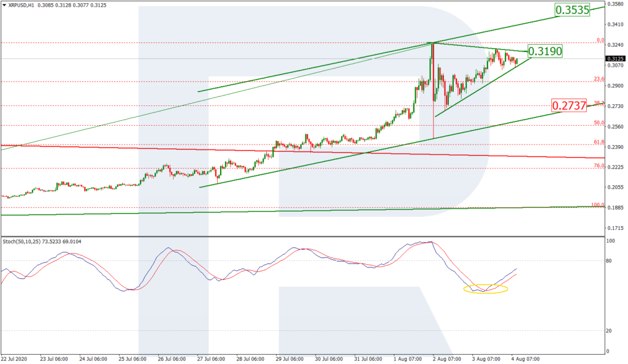Select the 61.8 Fibonacci level label
628x364 pixels.
tap(599, 142)
